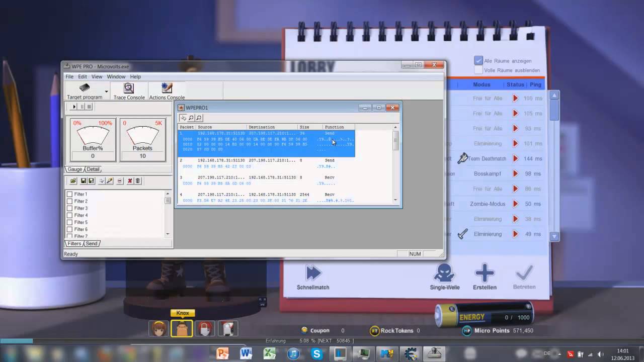The width and height of the screenshot is (644, 362).
Task: Stop logging with the stop button
Action: pos(90,107)
